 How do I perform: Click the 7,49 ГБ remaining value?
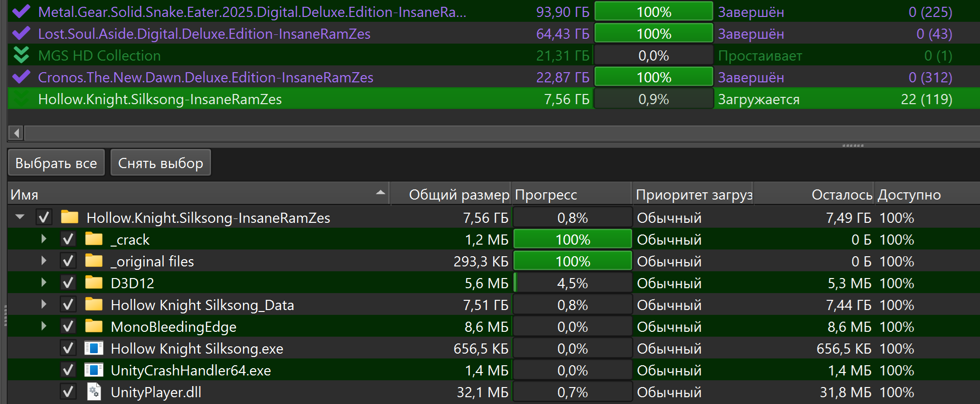[849, 218]
